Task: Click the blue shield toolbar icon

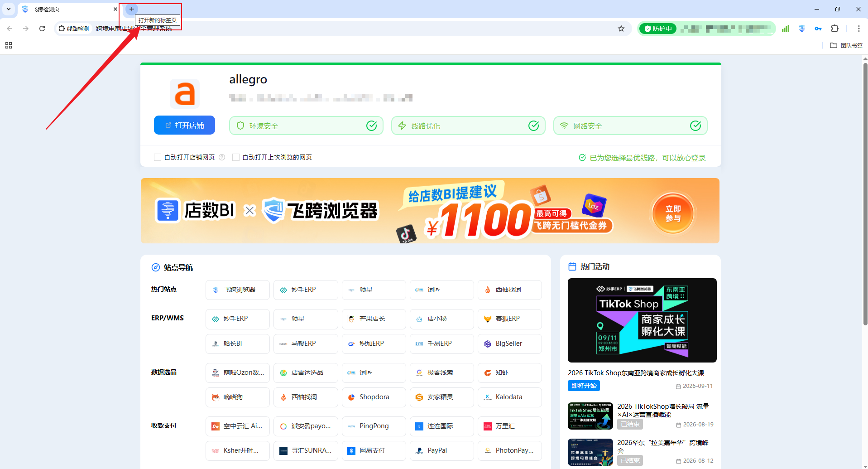Action: tap(802, 29)
